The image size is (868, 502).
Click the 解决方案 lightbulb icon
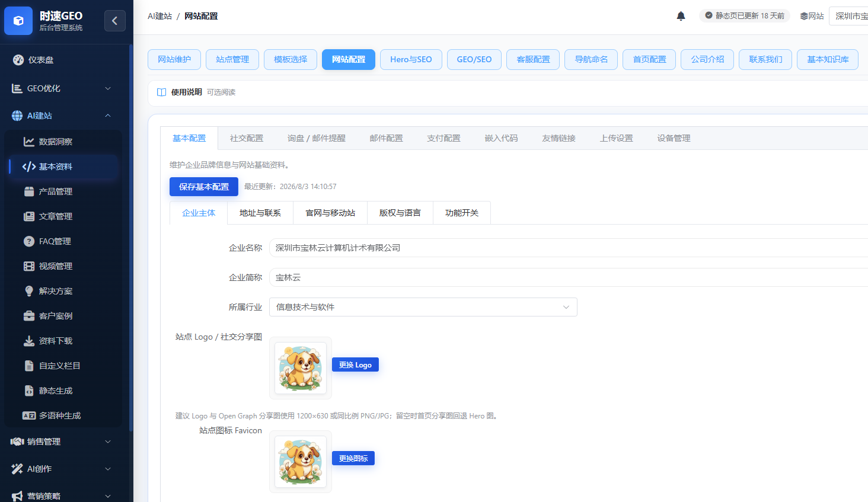point(29,291)
